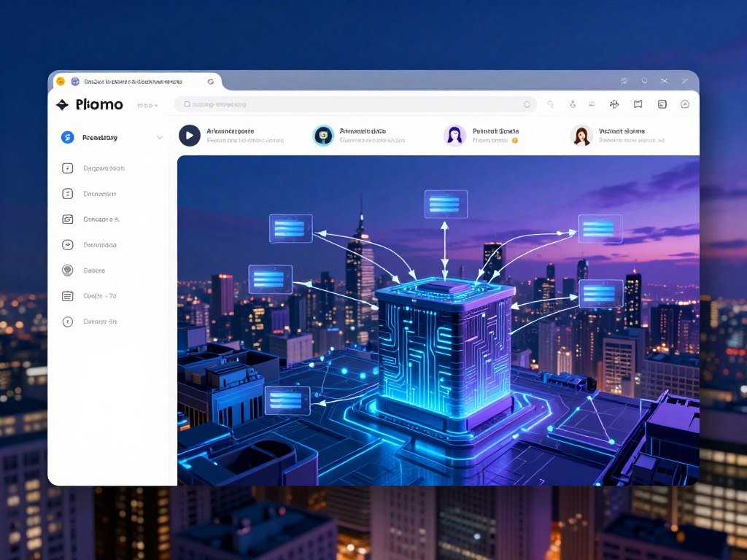Click the round icon at the search field's end
Viewport: 747px width, 560px height.
point(527,104)
